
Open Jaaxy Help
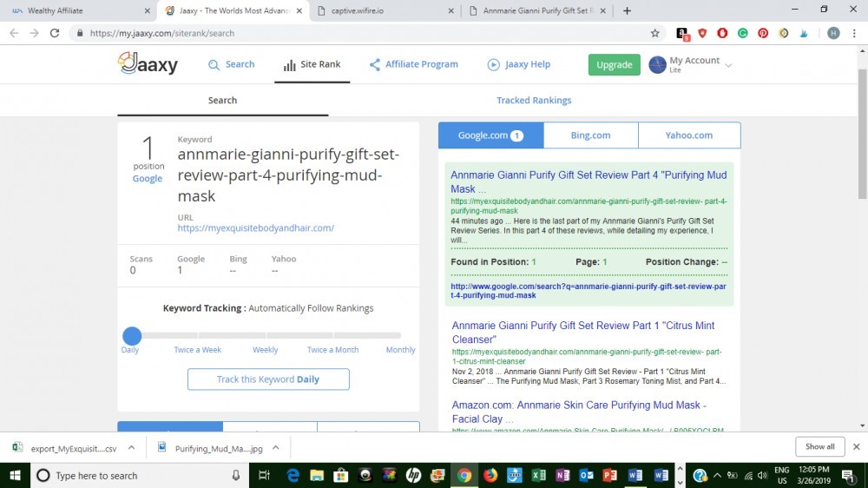pyautogui.click(x=519, y=64)
